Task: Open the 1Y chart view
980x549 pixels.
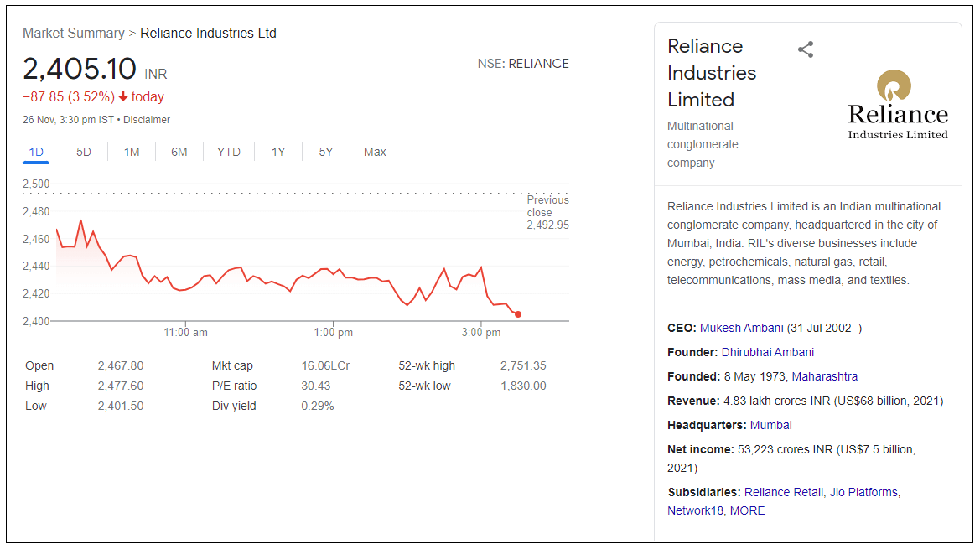Action: point(278,152)
